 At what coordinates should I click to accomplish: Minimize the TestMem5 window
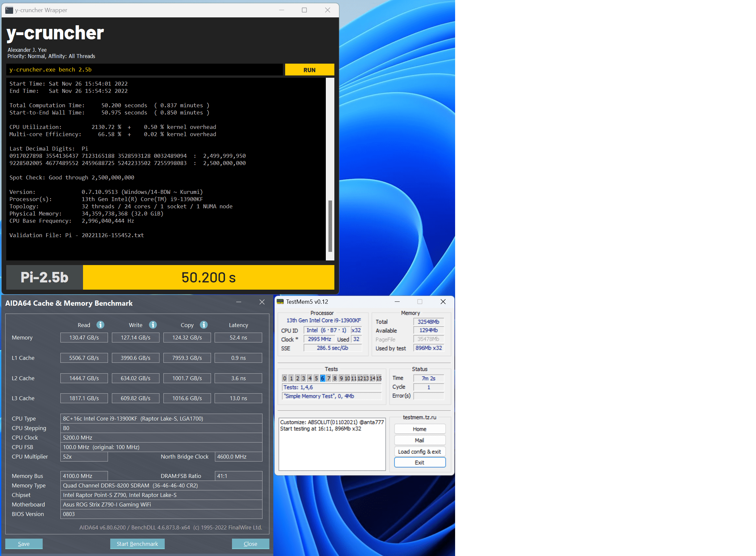pyautogui.click(x=397, y=301)
